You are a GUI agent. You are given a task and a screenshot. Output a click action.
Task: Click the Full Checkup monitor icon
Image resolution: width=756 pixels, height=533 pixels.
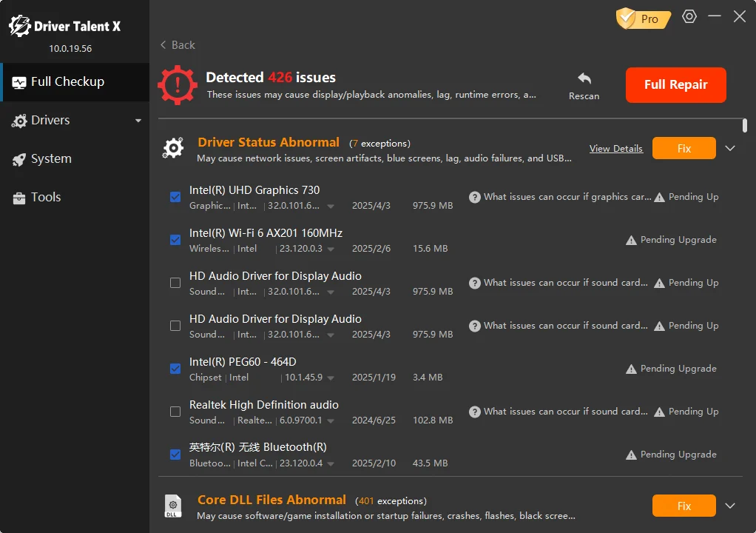19,82
